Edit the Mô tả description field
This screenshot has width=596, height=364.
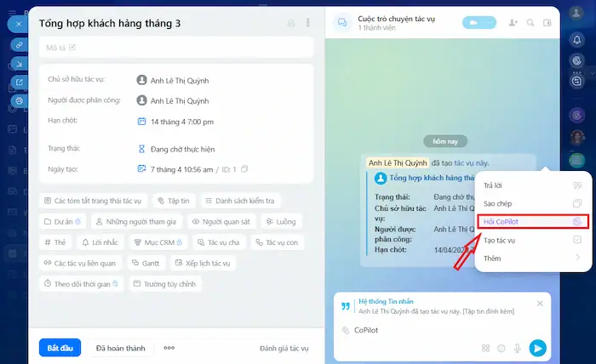click(x=176, y=48)
